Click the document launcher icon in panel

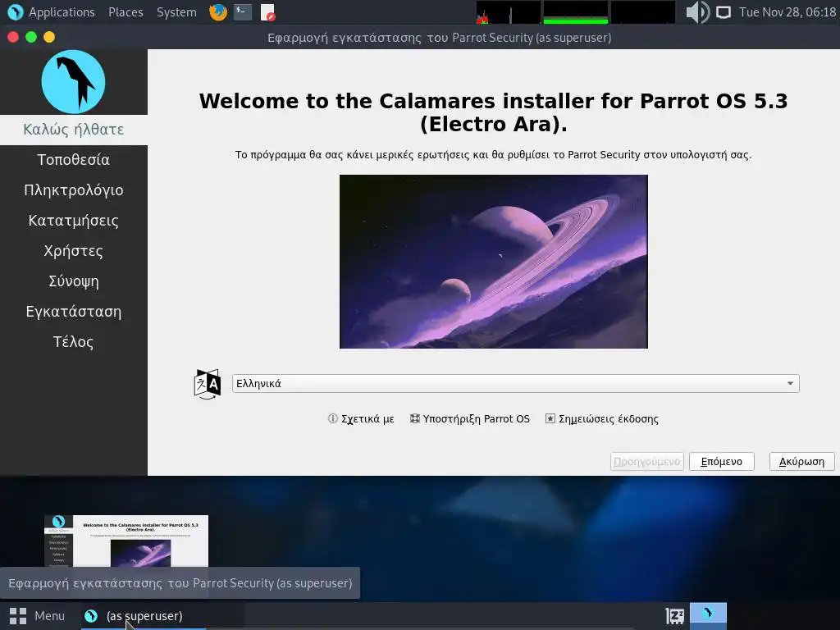click(x=267, y=11)
